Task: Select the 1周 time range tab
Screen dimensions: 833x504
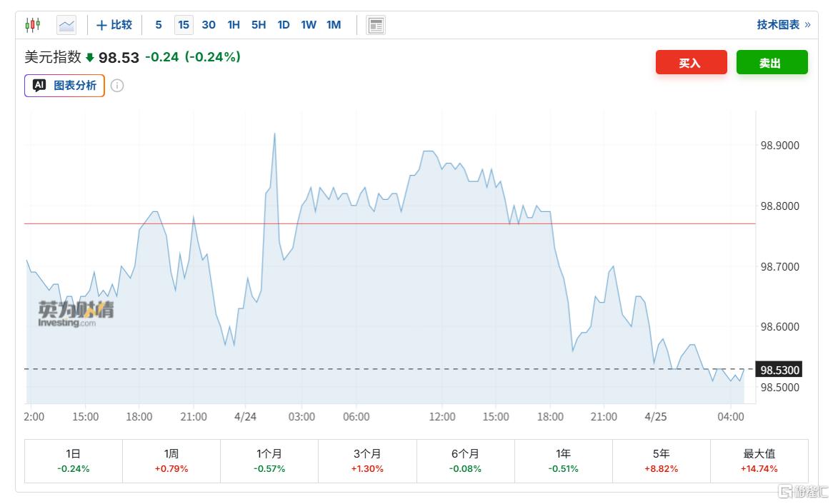Action: tap(171, 460)
